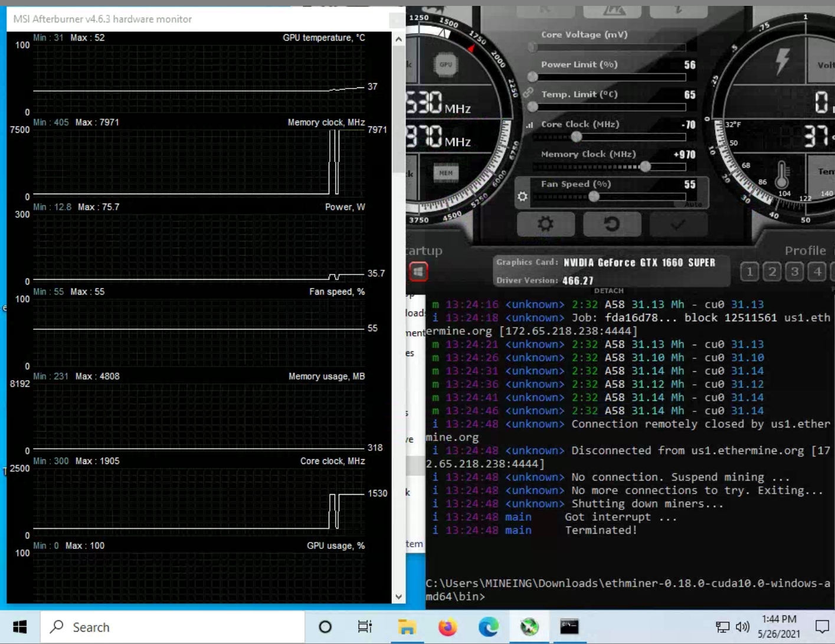Click the GPU chip icon in gauge

[446, 64]
